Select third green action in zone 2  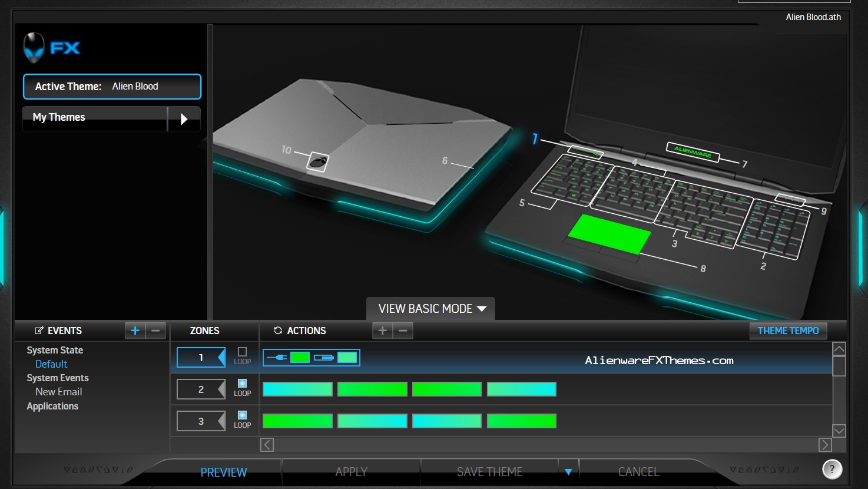point(447,389)
